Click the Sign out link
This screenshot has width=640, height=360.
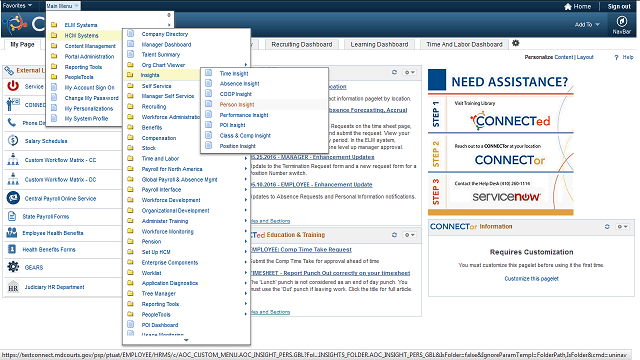pyautogui.click(x=619, y=7)
